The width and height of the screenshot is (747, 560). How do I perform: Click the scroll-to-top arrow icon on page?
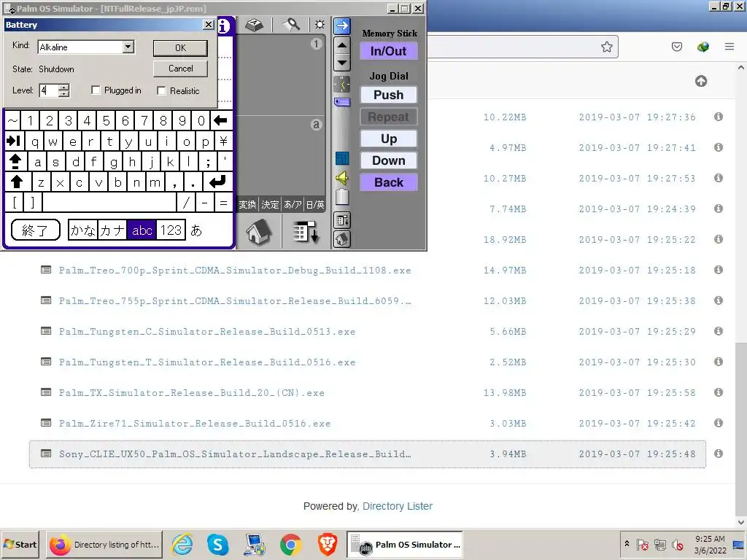click(x=701, y=81)
